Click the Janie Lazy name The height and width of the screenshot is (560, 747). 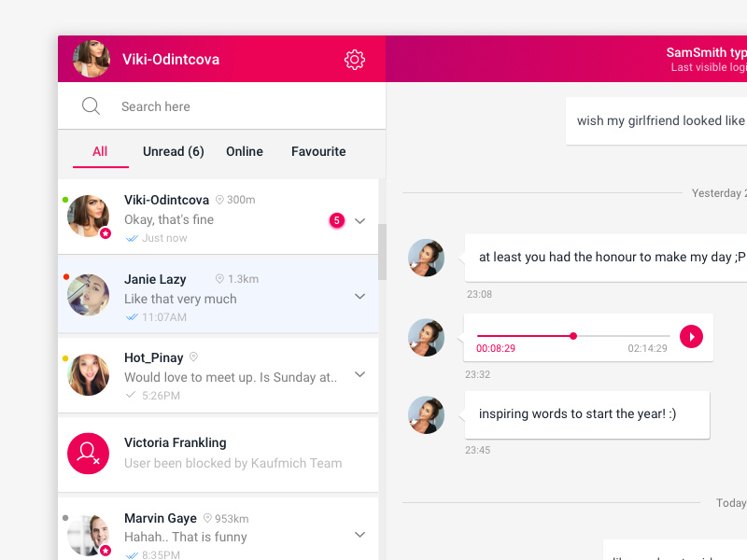click(155, 279)
